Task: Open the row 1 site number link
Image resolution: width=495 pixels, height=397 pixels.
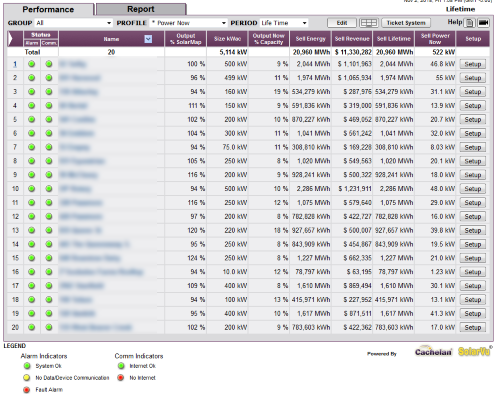Action: tap(15, 64)
